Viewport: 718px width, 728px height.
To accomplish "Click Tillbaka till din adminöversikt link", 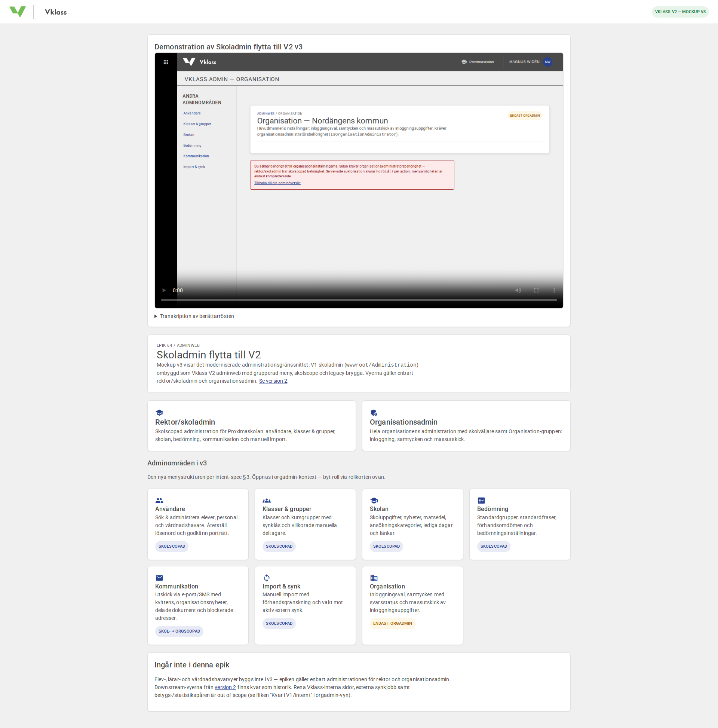I will pyautogui.click(x=277, y=183).
